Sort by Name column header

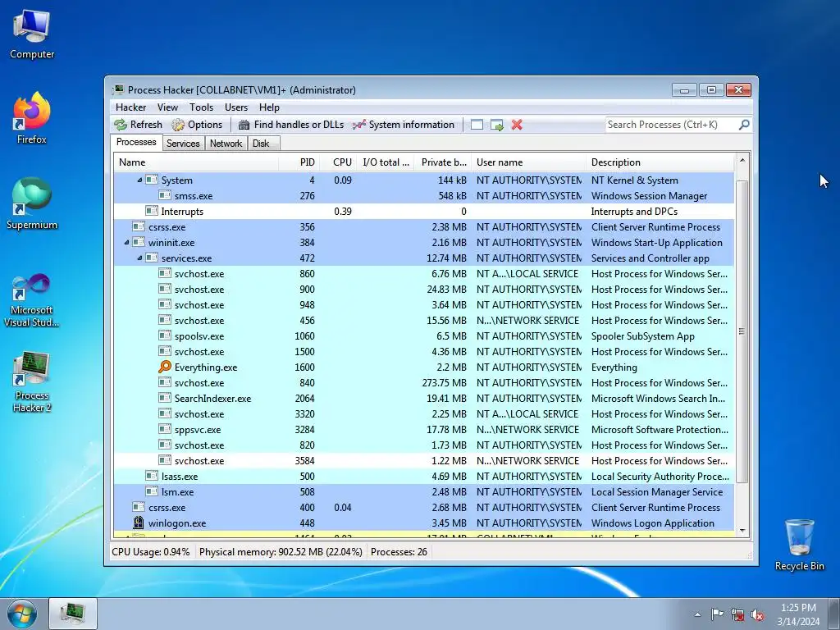pos(196,162)
